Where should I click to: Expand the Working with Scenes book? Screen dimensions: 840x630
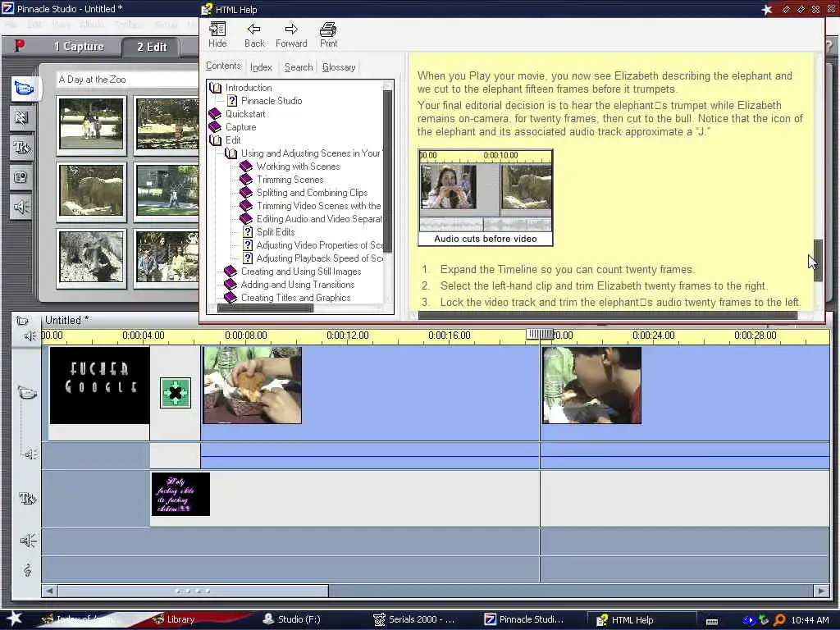pos(246,167)
